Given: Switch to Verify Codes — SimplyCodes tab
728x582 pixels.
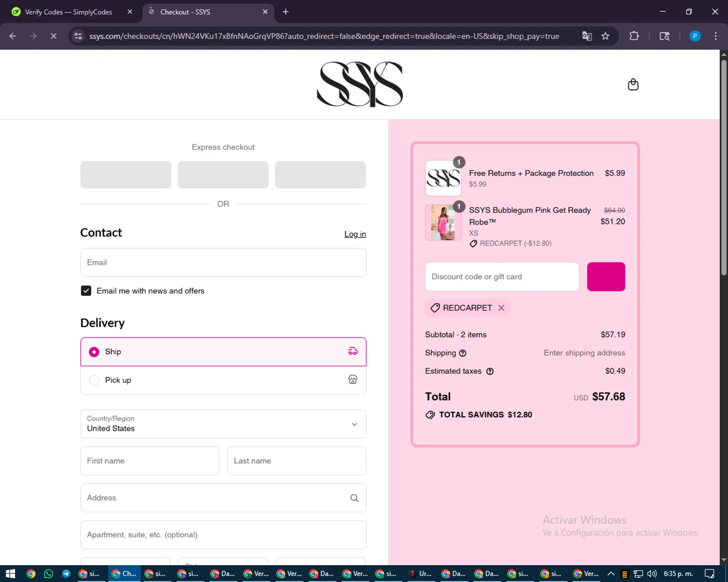Looking at the screenshot, I should click(72, 12).
